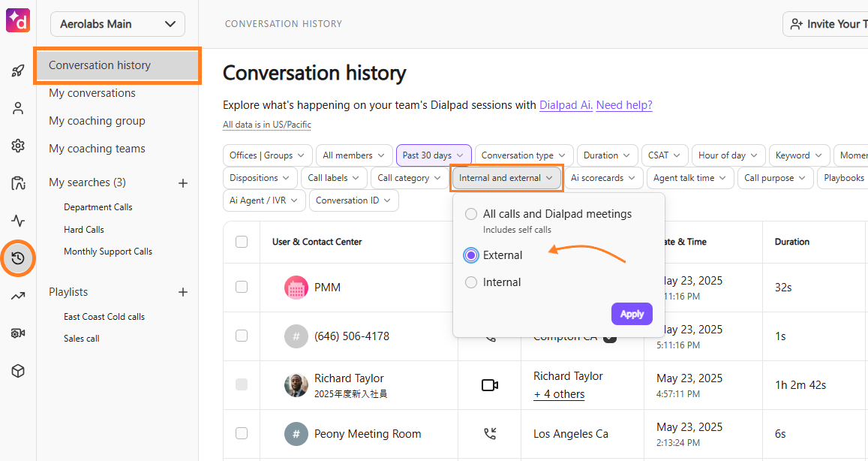Expand the Duration filter dropdown
Image resolution: width=868 pixels, height=461 pixels.
pyautogui.click(x=607, y=155)
